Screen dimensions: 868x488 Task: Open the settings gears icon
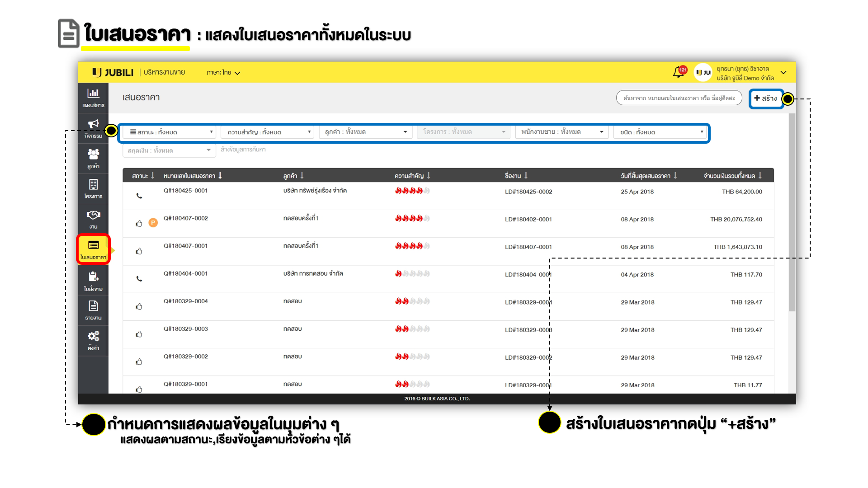tap(93, 340)
